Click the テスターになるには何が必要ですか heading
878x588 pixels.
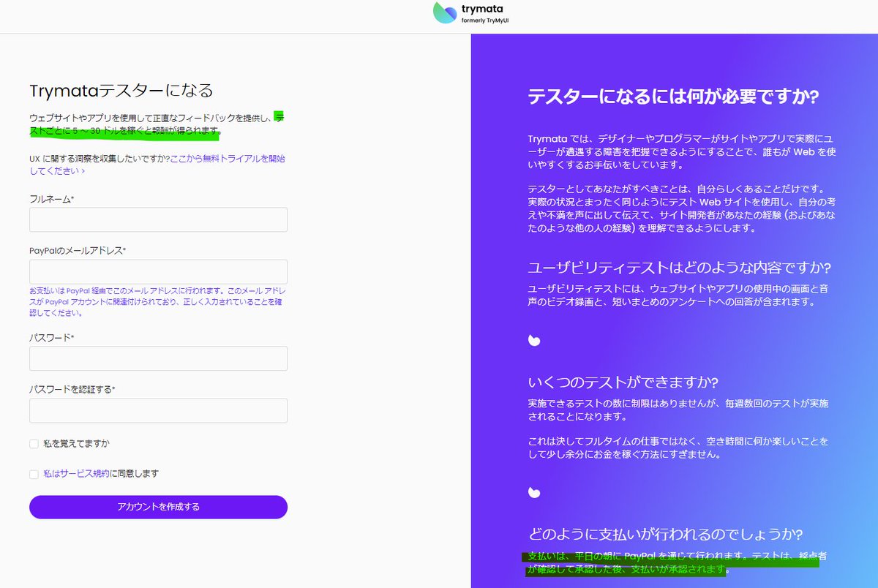[x=674, y=96]
